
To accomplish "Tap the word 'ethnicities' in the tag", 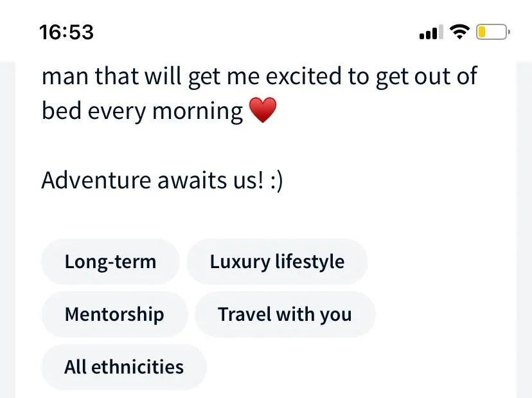I will tap(137, 367).
